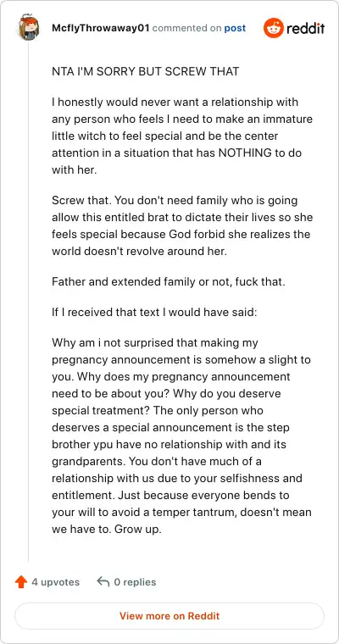This screenshot has height=644, width=339.
Task: Collapse the comment using the vertical thread line
Action: [28, 302]
